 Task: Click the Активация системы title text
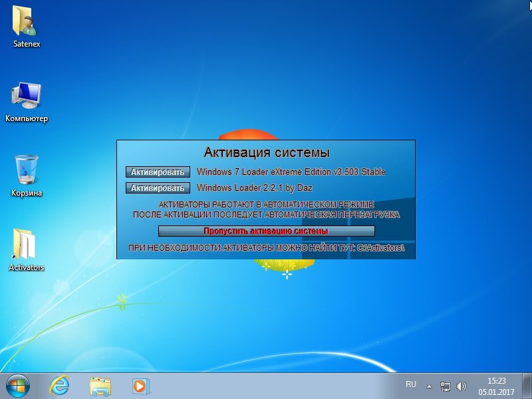pyautogui.click(x=267, y=152)
